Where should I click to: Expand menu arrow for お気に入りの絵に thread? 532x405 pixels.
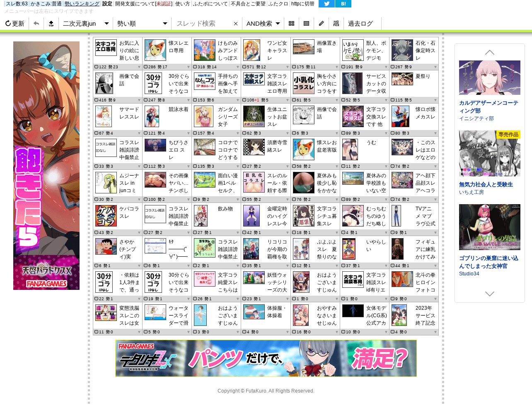[x=139, y=67]
